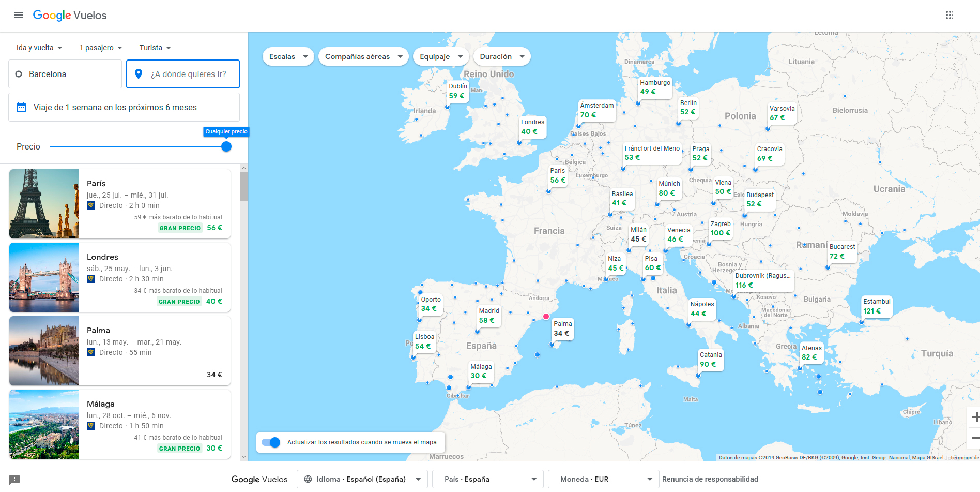Zoom in on the map
Screen dimensions: 980x492
point(975,417)
